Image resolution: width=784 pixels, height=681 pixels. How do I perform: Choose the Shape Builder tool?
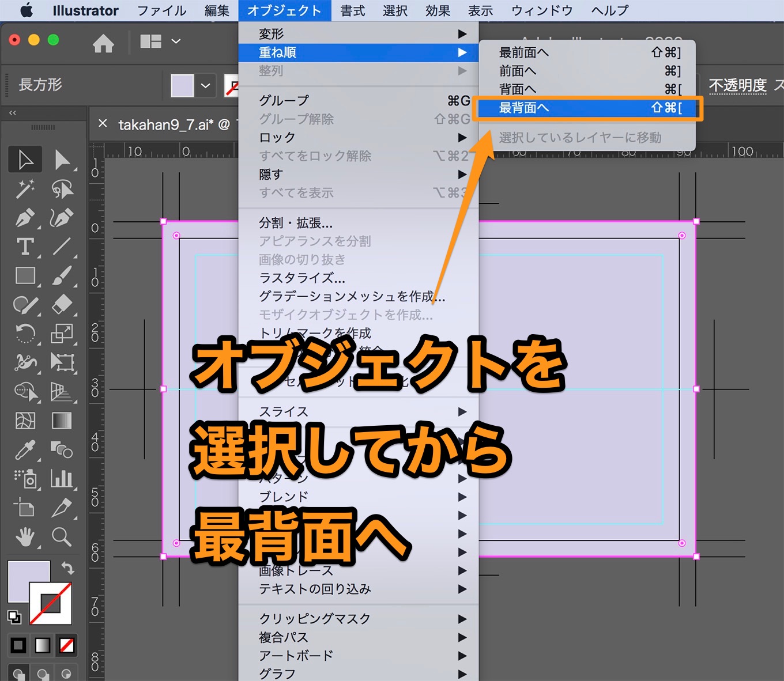[x=25, y=392]
